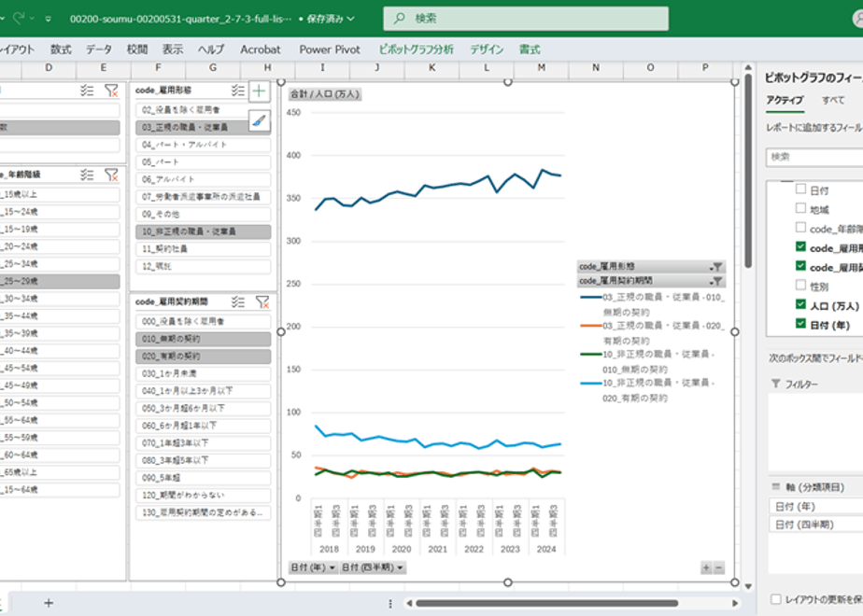Open the 日付 (年) axis field dropdown

click(313, 567)
